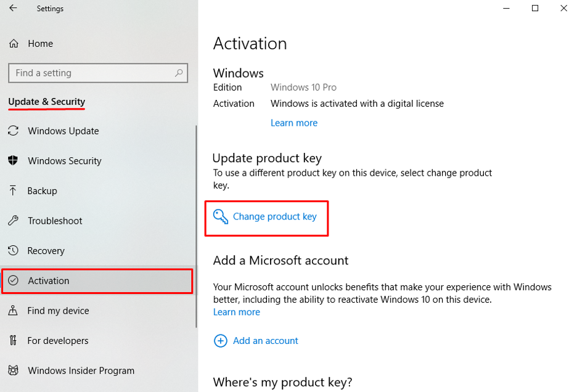The image size is (577, 392).
Task: Click Change product key link
Action: point(275,216)
